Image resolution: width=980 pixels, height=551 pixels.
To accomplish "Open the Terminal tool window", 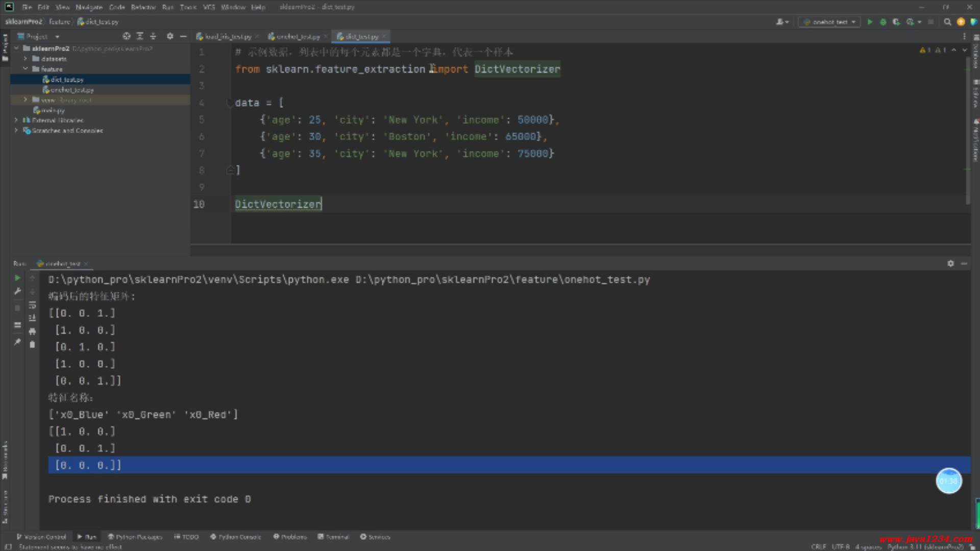I will tap(333, 537).
